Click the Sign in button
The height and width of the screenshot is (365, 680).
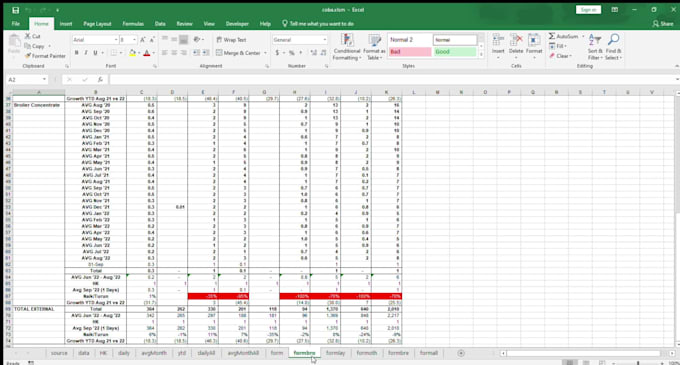coord(588,10)
